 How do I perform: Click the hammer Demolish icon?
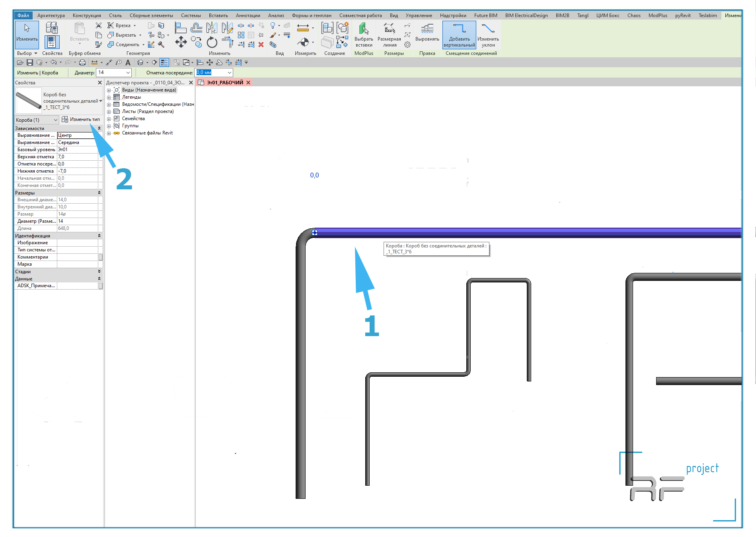pyautogui.click(x=161, y=45)
